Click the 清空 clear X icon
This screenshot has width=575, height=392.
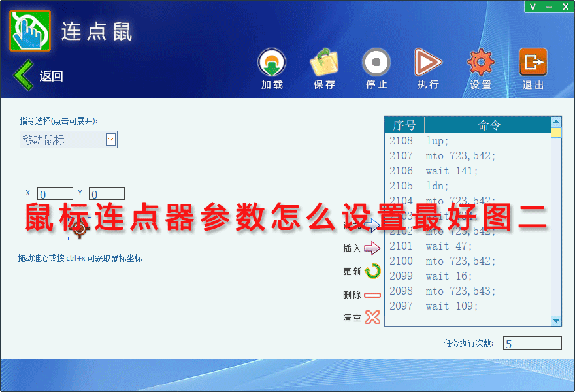[372, 318]
